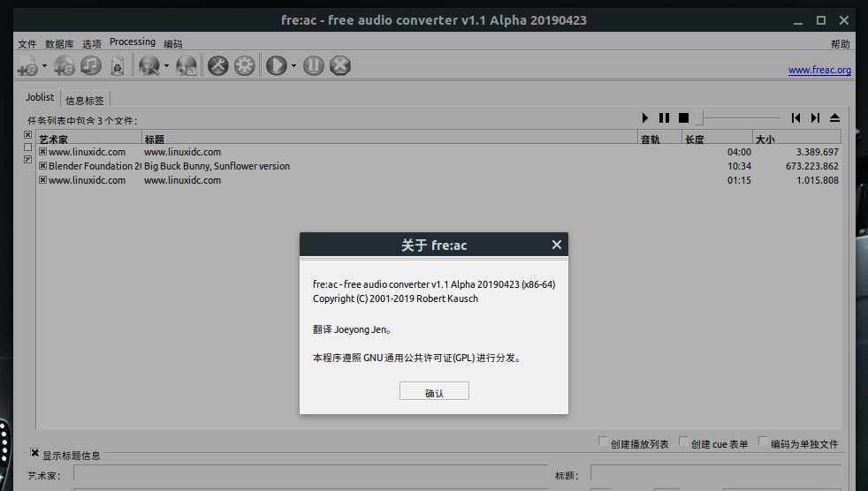Click the submit CD database entry icon

pyautogui.click(x=186, y=66)
